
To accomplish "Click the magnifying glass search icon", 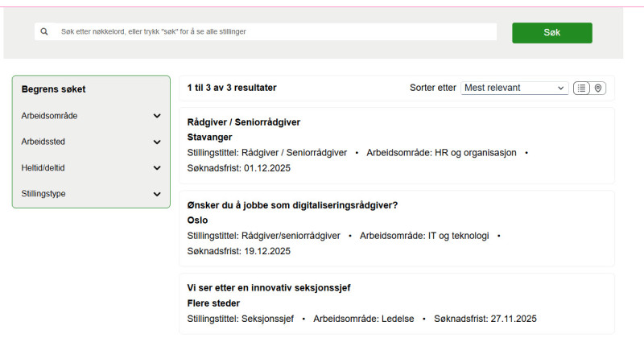I will (44, 31).
